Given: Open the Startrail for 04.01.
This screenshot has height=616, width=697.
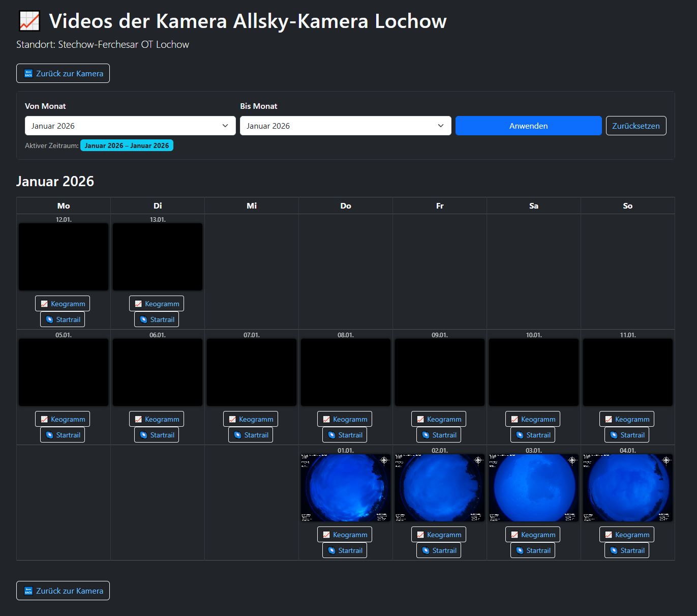Looking at the screenshot, I should click(x=627, y=550).
